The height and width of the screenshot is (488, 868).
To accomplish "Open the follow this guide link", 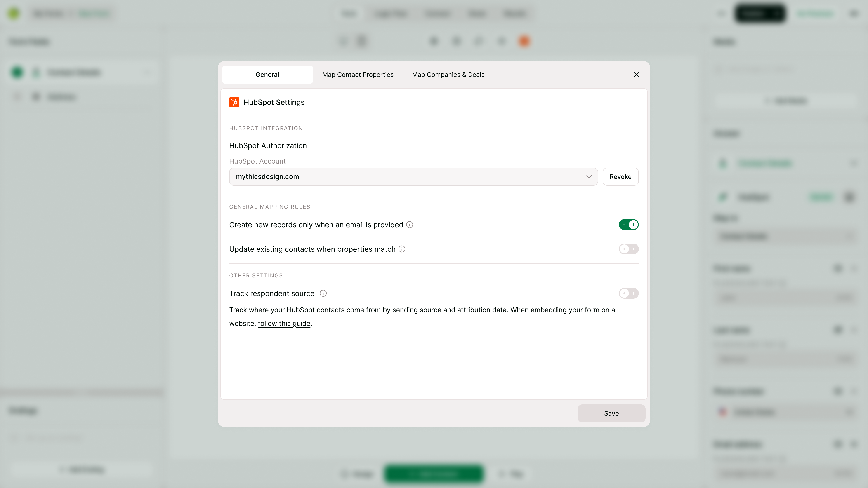I will tap(284, 324).
